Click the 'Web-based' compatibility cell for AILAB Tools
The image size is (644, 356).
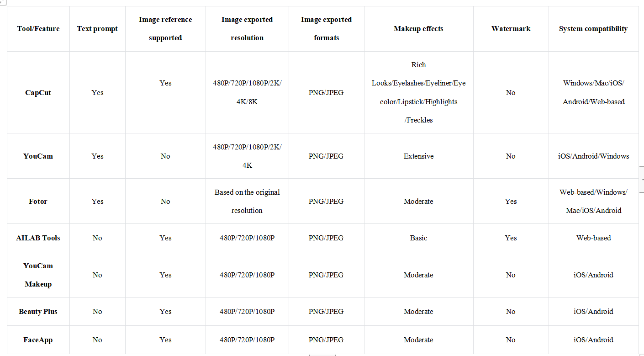pos(593,238)
